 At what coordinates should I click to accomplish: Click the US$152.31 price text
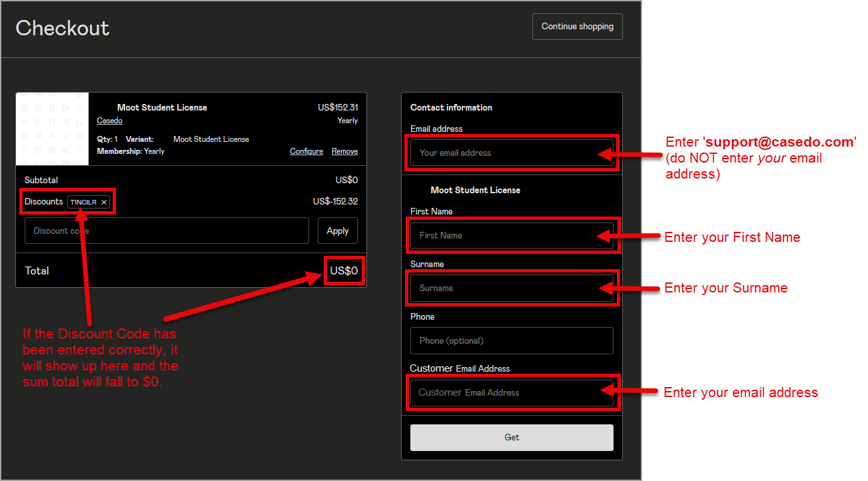click(x=338, y=107)
